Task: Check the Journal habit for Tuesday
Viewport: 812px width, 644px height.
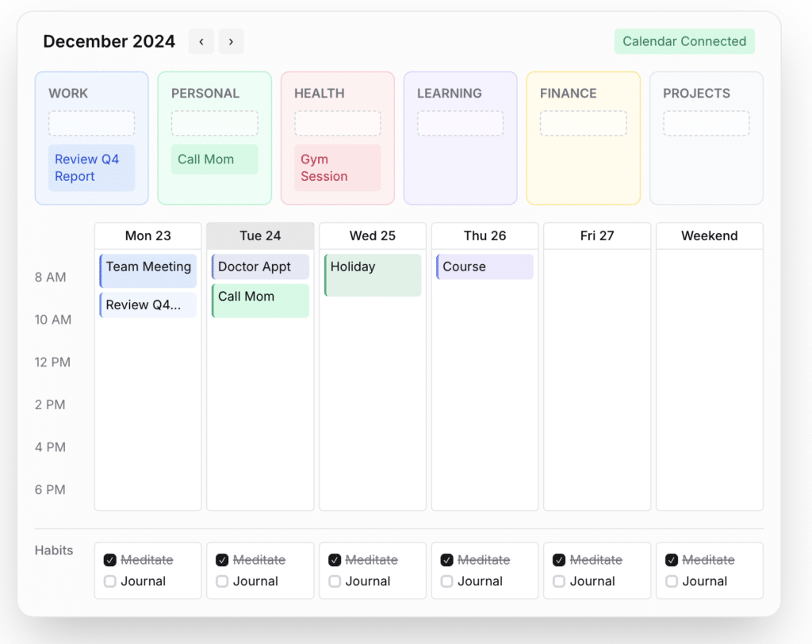Action: [x=222, y=581]
